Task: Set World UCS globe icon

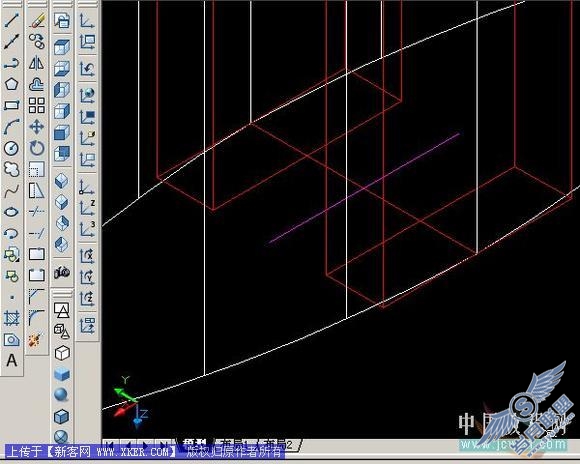Action: [x=87, y=95]
